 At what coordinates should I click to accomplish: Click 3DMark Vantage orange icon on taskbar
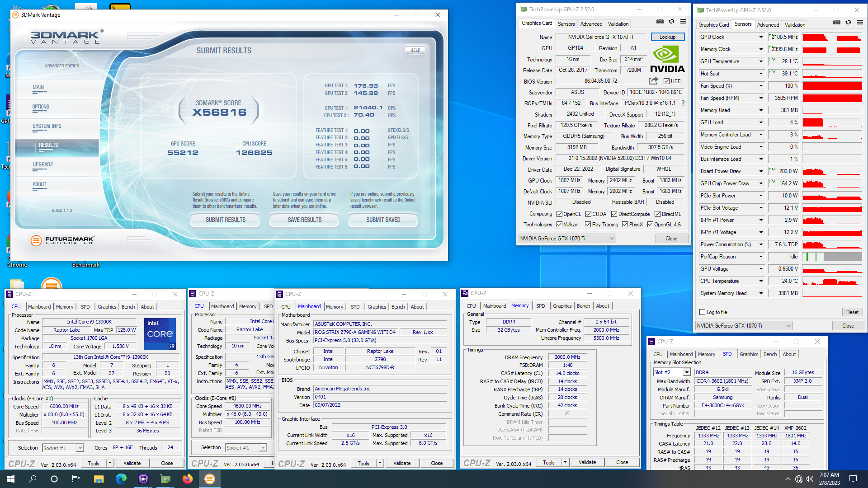[210, 479]
